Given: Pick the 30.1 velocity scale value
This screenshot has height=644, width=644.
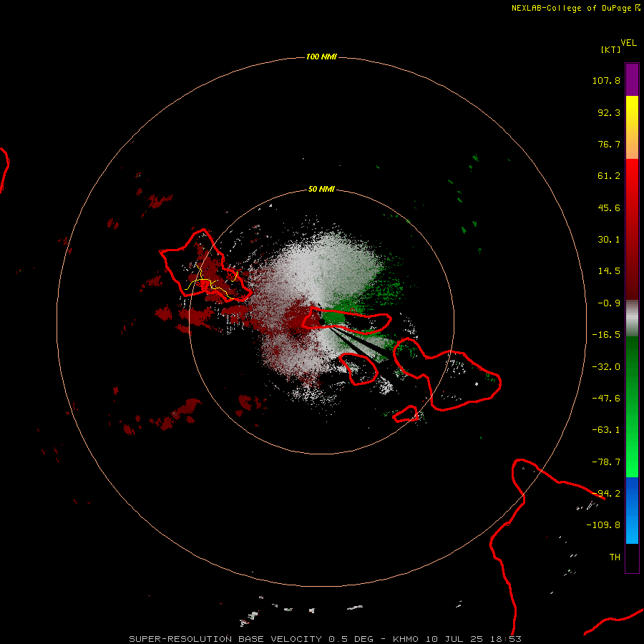Looking at the screenshot, I should click(609, 240).
